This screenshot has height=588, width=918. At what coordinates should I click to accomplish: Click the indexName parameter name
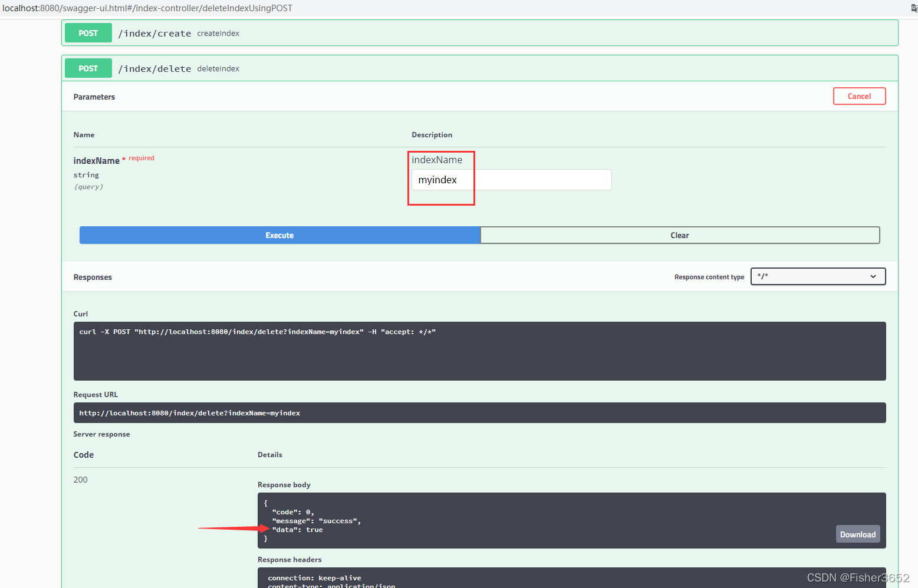[96, 161]
